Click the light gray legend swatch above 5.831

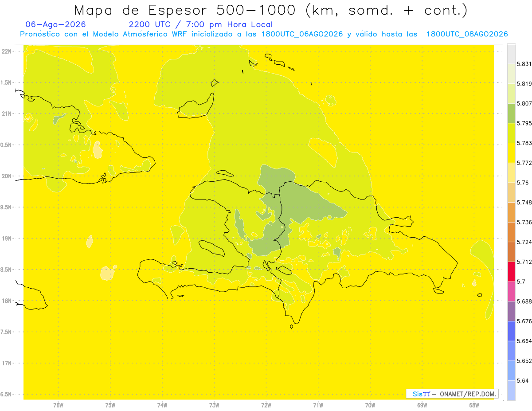click(x=511, y=54)
